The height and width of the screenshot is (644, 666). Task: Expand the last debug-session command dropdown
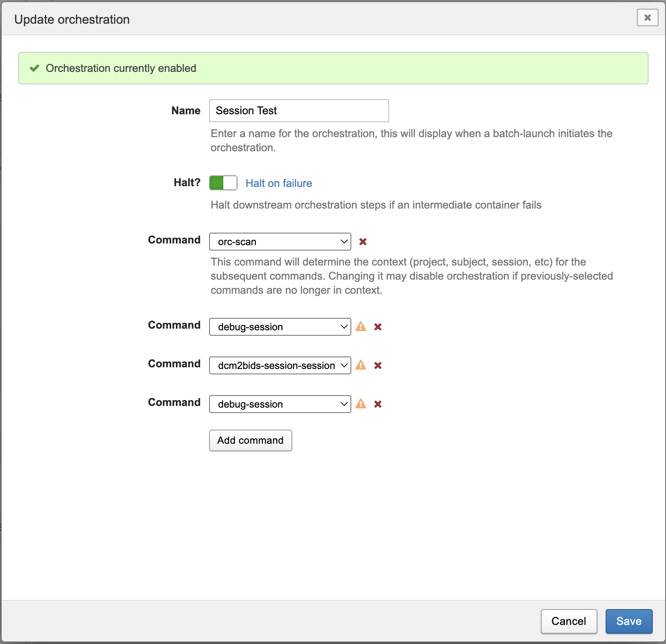280,404
